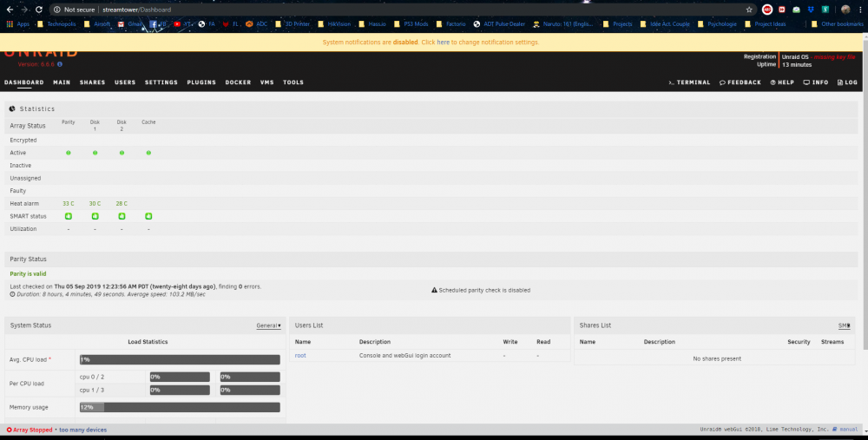868x440 pixels.
Task: Open the Apps shortcut in bookmarks bar
Action: [17, 24]
